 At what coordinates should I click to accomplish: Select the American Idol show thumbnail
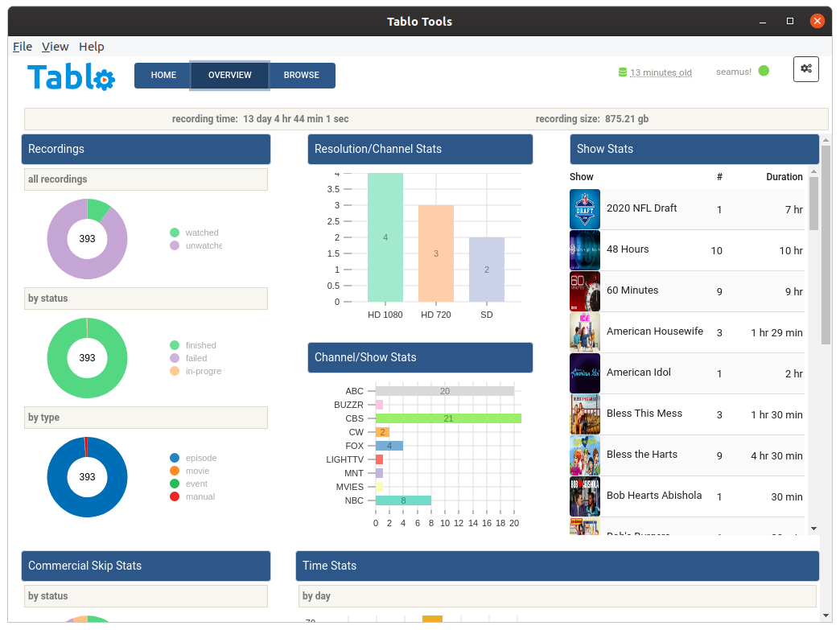[584, 373]
